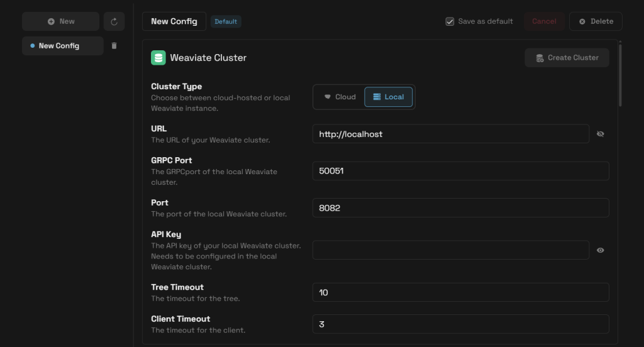Select Local cluster type
The image size is (644, 347).
pyautogui.click(x=388, y=97)
